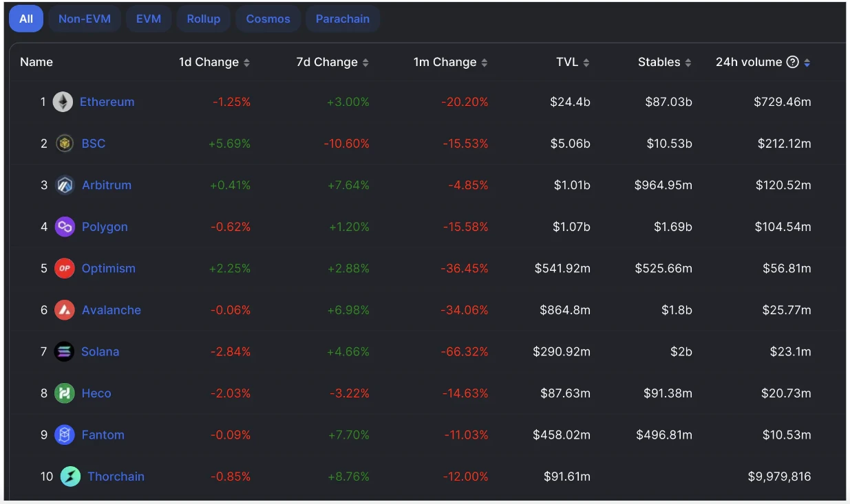The width and height of the screenshot is (850, 504).
Task: Click the 24h volume help question icon
Action: click(x=793, y=62)
